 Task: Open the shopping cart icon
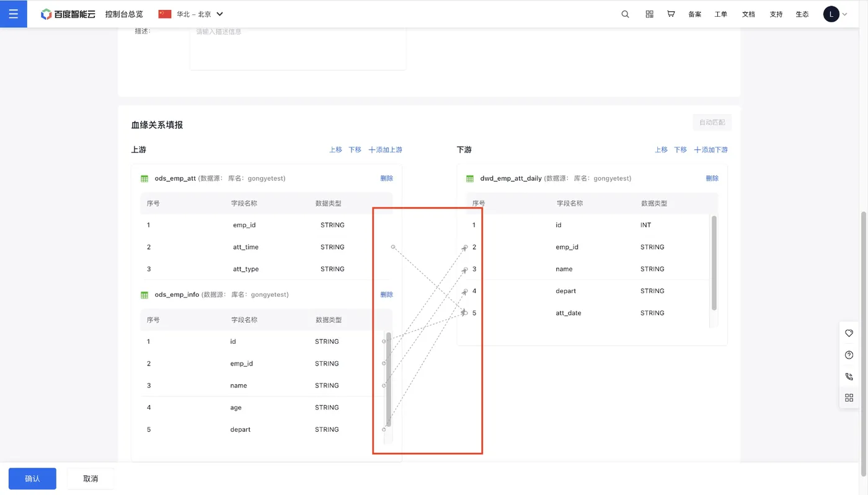[x=671, y=14]
